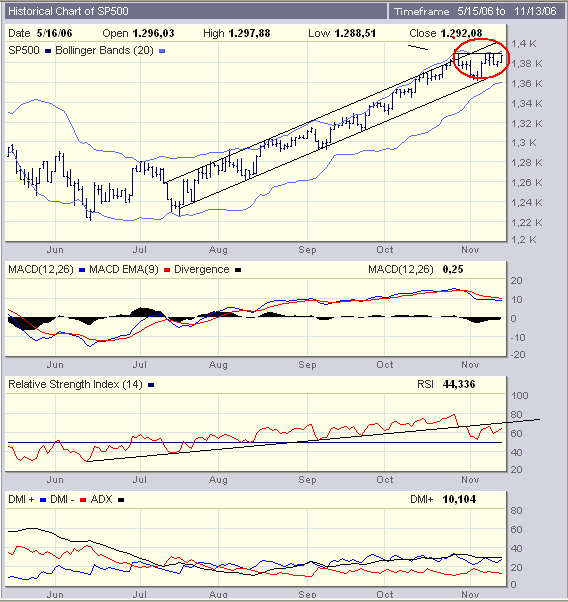The image size is (568, 602).
Task: Click the Bollinger Bands (20) legend swatch
Action: 162,51
